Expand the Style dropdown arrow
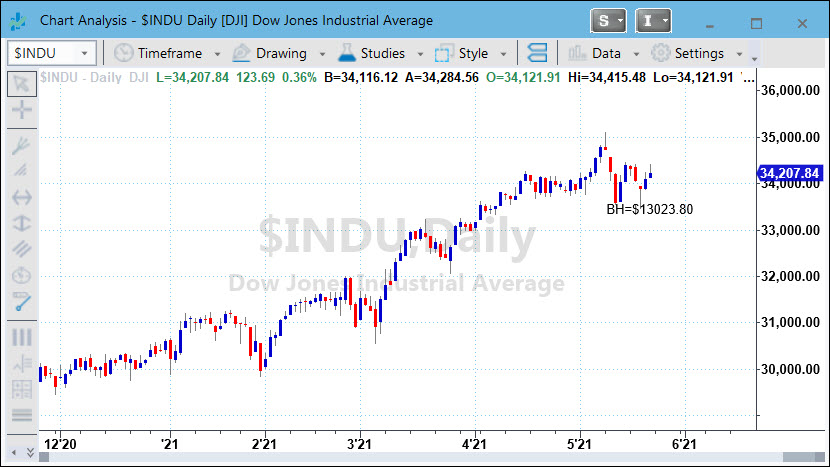This screenshot has height=467, width=830. pyautogui.click(x=503, y=54)
